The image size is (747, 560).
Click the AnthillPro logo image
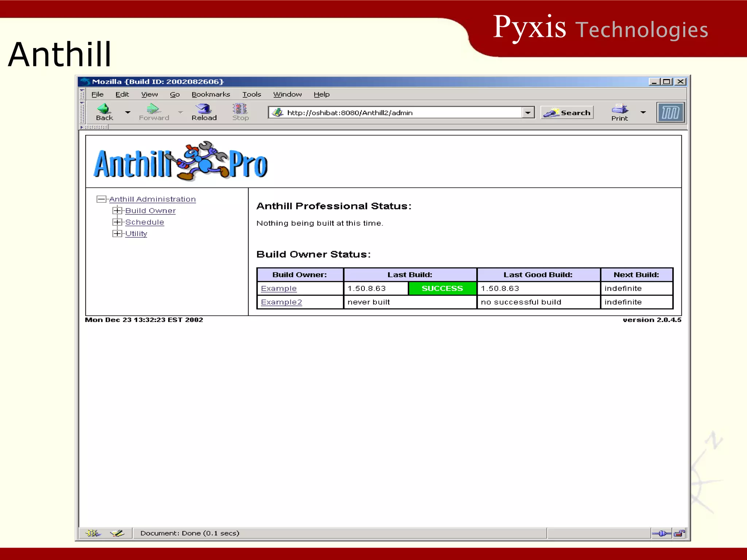[x=181, y=162]
